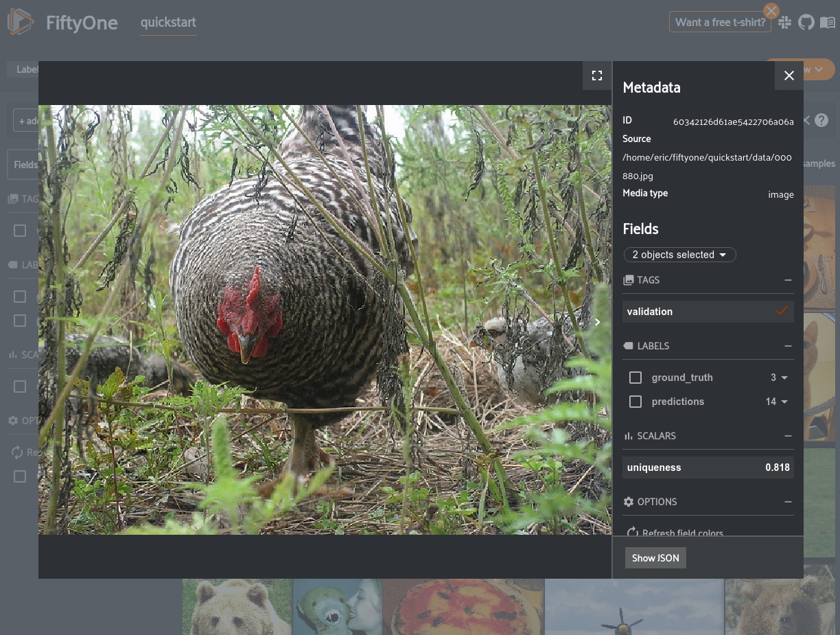Click the OPTIONS gear icon
840x635 pixels.
coord(629,502)
